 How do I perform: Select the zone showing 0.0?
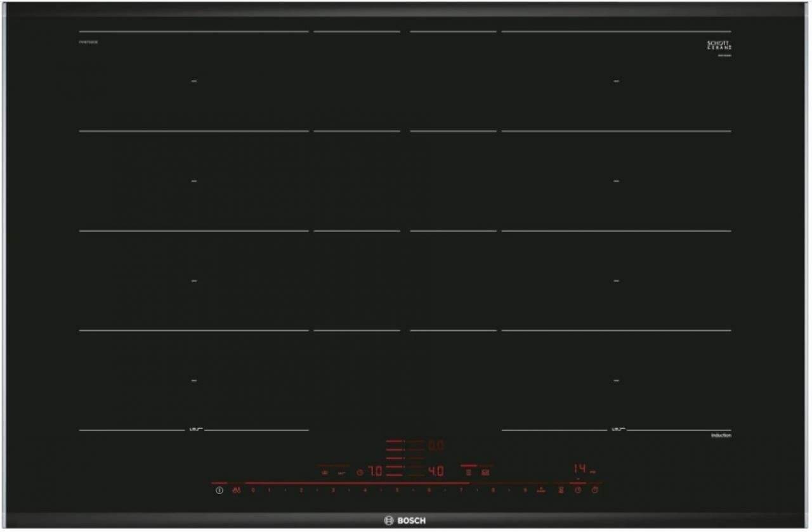(x=436, y=445)
